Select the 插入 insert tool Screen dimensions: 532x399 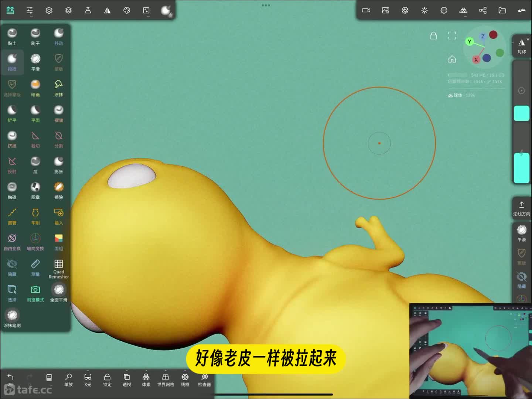(x=59, y=216)
